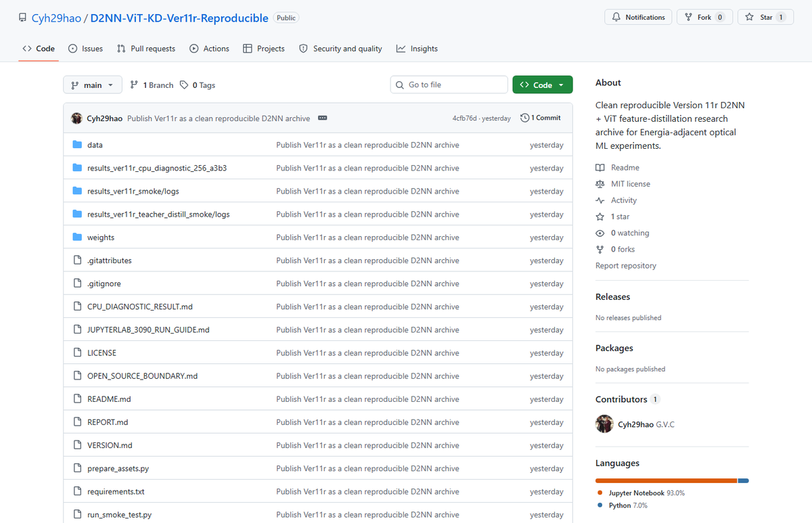The width and height of the screenshot is (812, 523).
Task: Open the main branch dropdown
Action: click(x=93, y=85)
